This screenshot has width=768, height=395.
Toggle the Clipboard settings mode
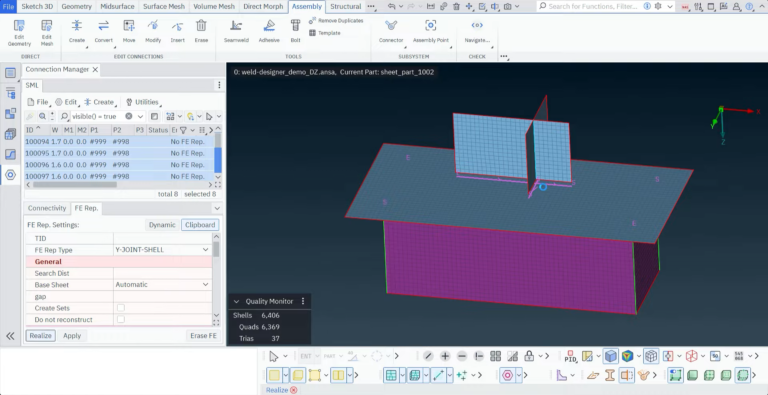tap(200, 224)
